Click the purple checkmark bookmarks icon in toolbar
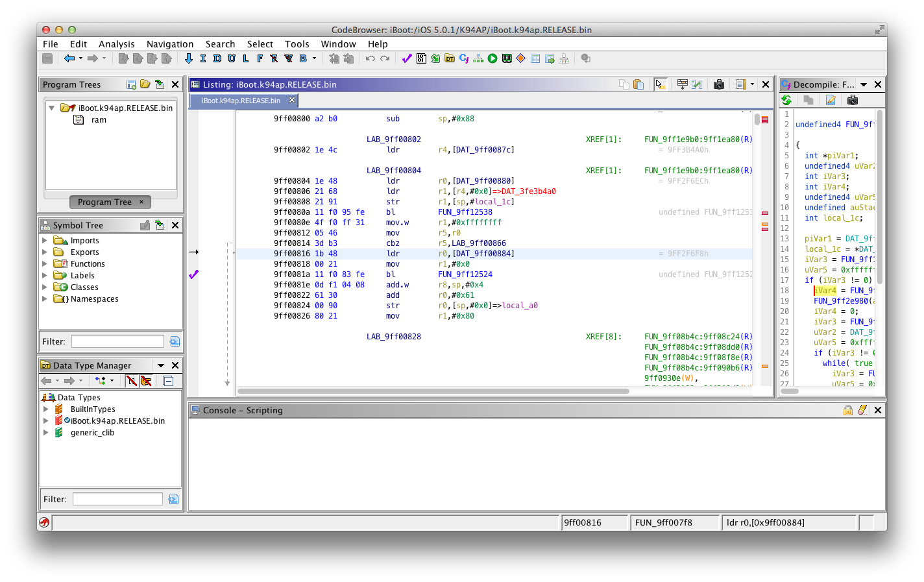 click(407, 58)
